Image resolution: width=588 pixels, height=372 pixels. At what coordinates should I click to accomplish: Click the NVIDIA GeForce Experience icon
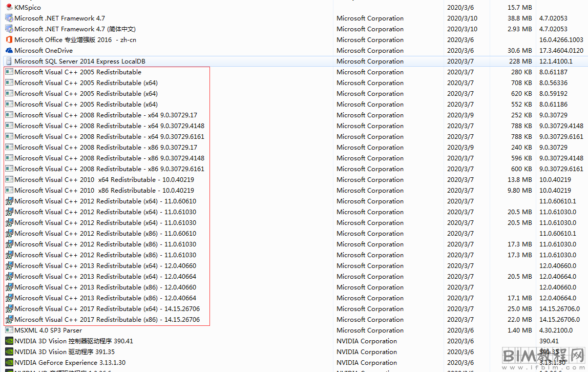[x=9, y=363]
